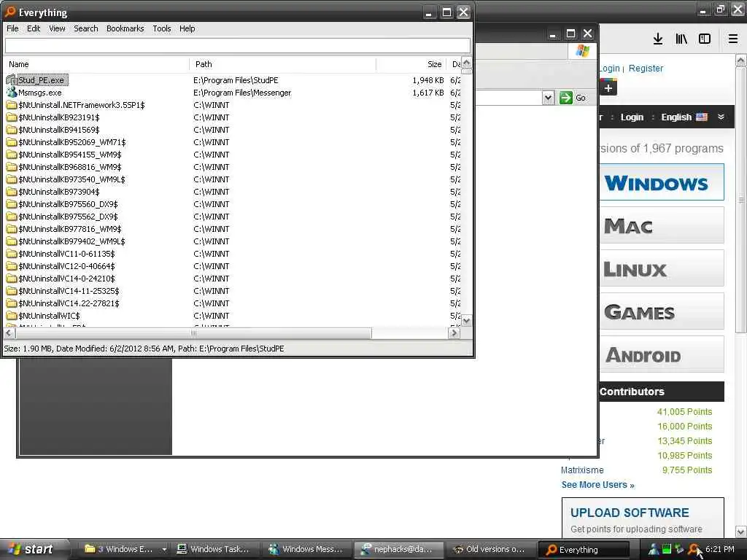Click the Everything search input field
The image size is (747, 560).
pyautogui.click(x=237, y=46)
